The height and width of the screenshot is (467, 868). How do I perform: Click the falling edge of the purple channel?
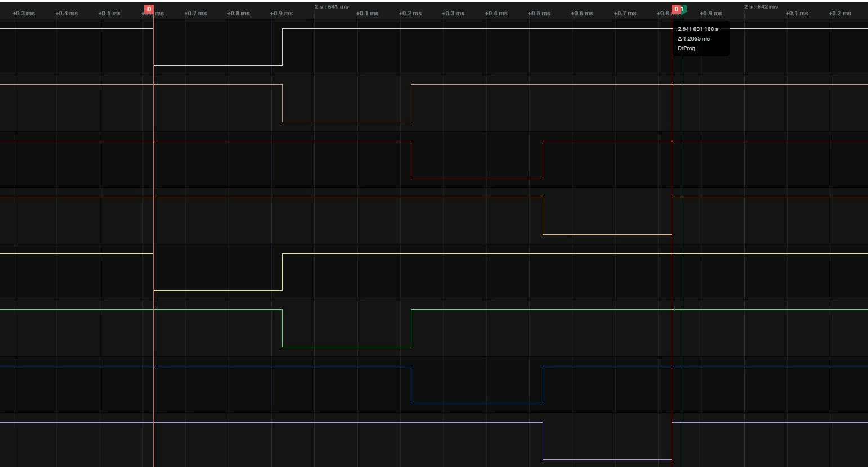tap(543, 441)
